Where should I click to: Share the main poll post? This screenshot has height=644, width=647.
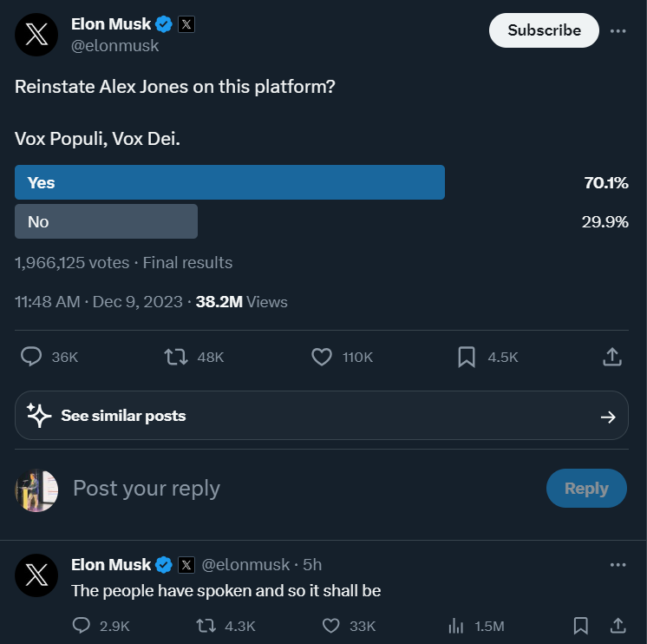(x=611, y=357)
